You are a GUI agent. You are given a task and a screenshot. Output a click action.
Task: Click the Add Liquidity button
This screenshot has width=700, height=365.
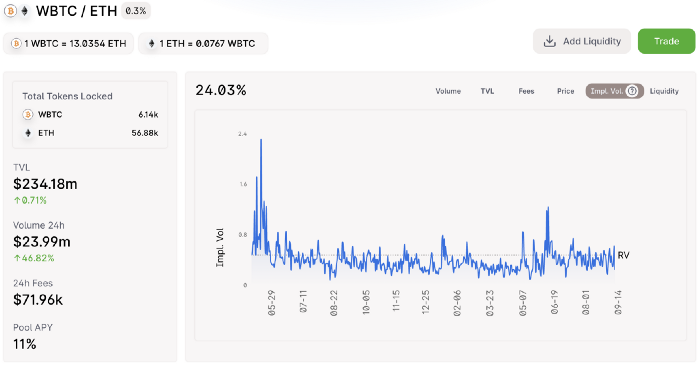tap(582, 41)
